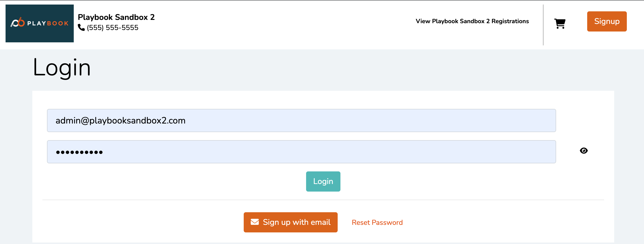
Task: Click the horizontal divider below Login button
Action: 323,200
